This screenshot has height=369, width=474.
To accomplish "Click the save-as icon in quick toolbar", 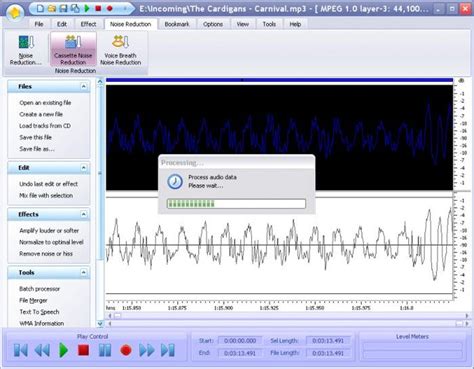I will point(75,8).
